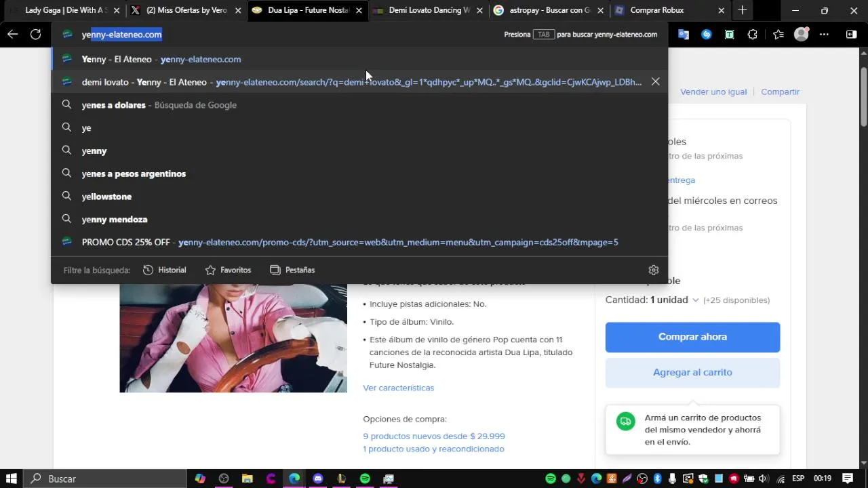Reload the page with the refresh icon
Viewport: 868px width, 488px height.
click(x=36, y=35)
